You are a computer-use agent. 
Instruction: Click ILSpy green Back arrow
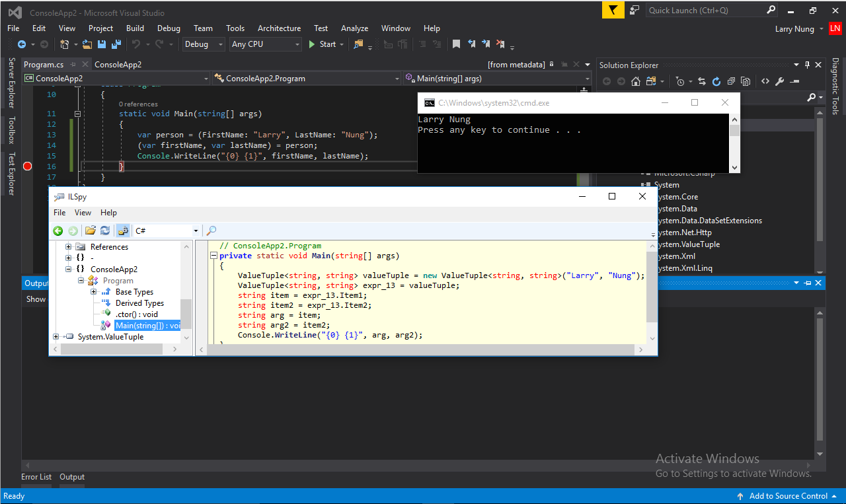click(x=58, y=231)
